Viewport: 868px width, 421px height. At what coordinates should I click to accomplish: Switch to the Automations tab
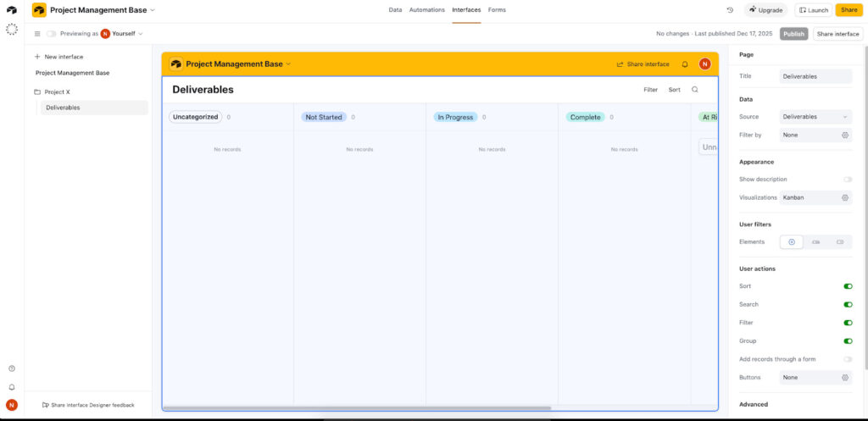(427, 10)
